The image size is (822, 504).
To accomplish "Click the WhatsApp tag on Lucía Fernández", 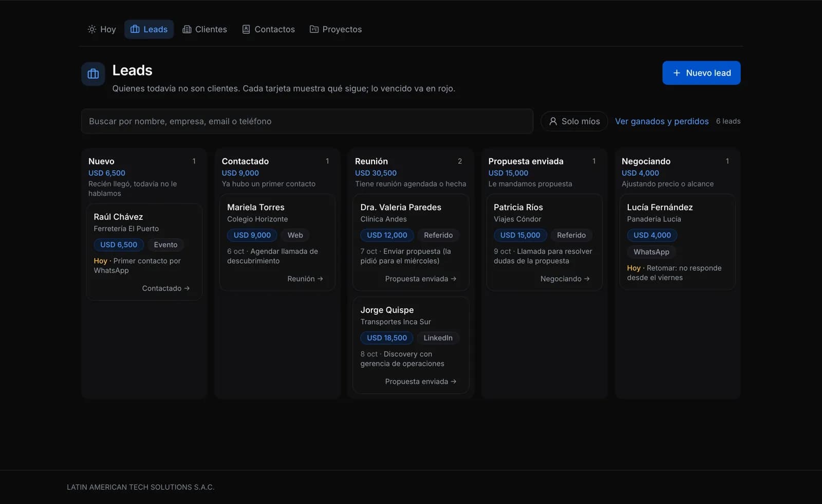I will click(651, 252).
